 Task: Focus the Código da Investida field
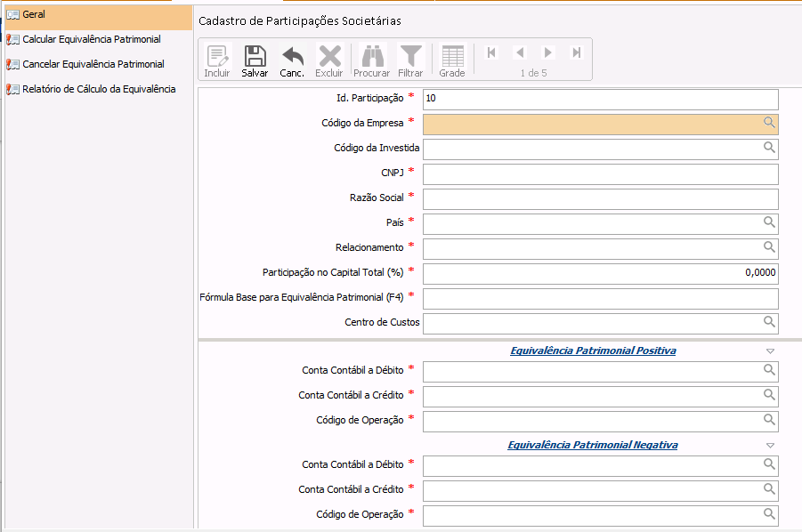tap(601, 149)
